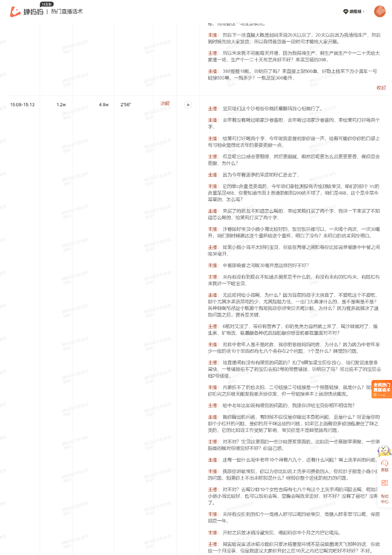The image size is (392, 555).
Task: Click line starting 它的维c含量是更高的
Action: tap(293, 193)
